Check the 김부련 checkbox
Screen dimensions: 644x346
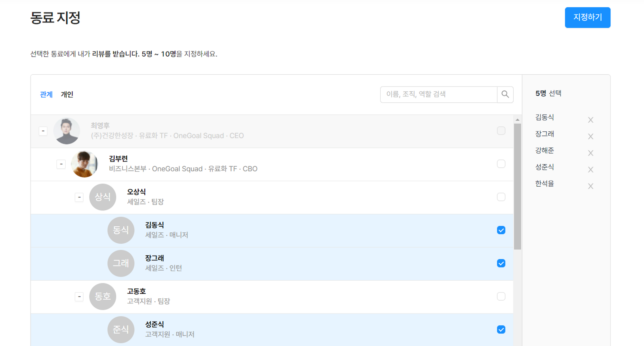(501, 164)
